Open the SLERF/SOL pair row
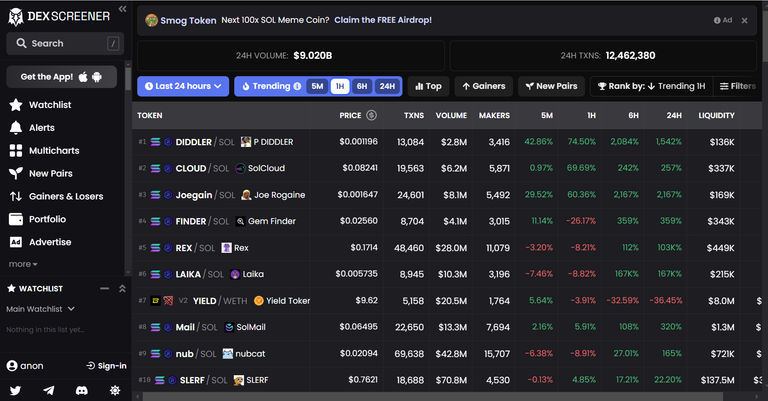The width and height of the screenshot is (768, 401). coord(447,380)
